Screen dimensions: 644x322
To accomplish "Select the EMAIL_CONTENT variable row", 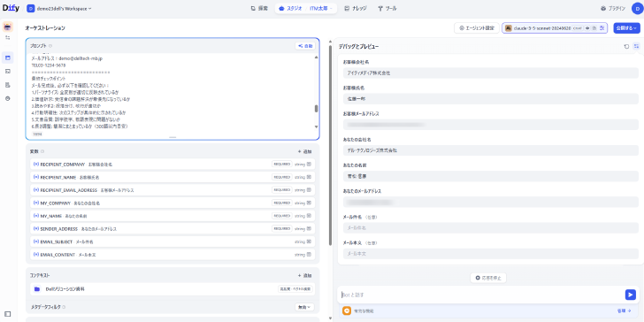I will click(x=172, y=255).
